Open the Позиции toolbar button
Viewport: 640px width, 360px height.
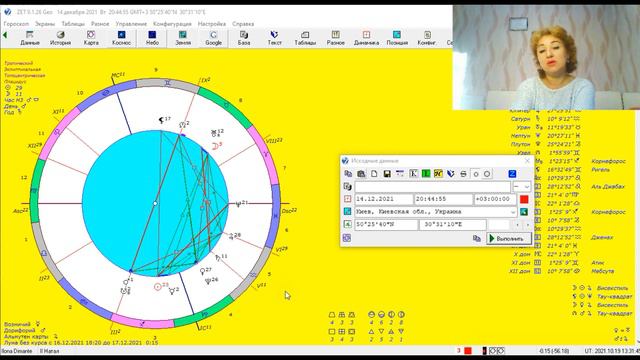(x=397, y=38)
